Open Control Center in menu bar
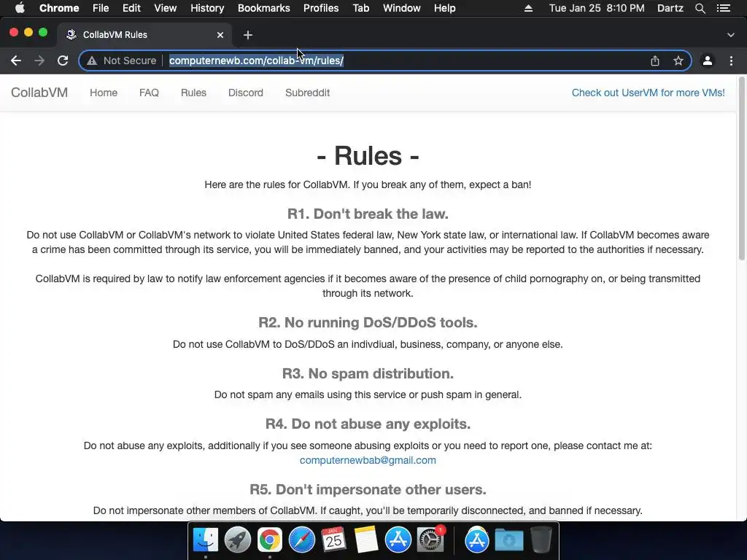Viewport: 747px width, 560px height. coord(724,8)
